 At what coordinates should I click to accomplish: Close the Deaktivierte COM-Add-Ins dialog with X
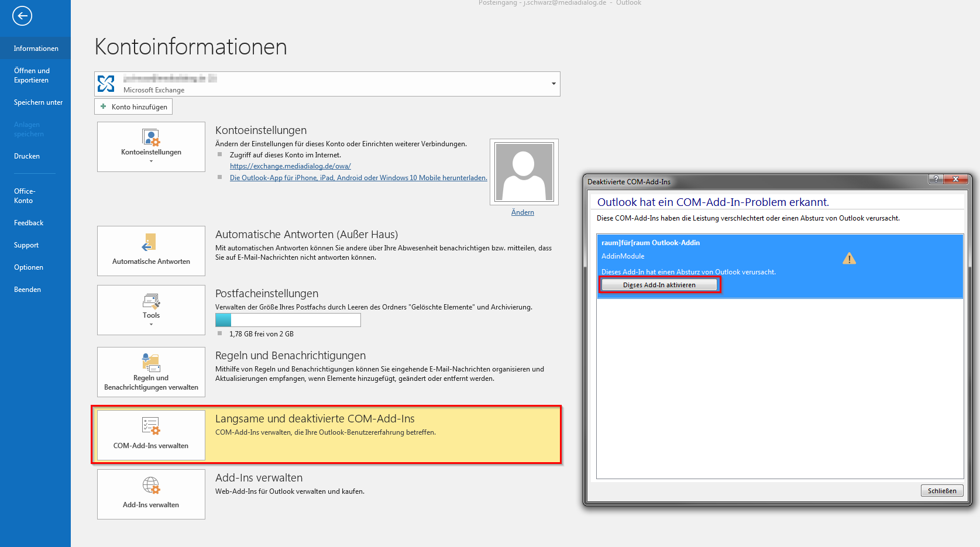coord(955,179)
